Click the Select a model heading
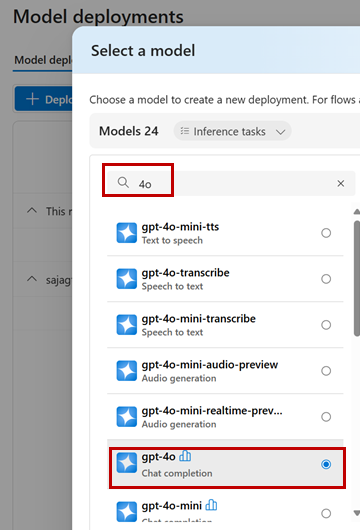Screen dimensions: 360x530 (143, 51)
